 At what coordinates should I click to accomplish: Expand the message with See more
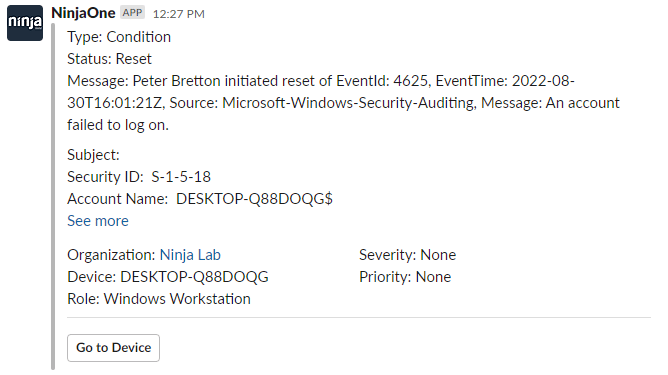pyautogui.click(x=98, y=221)
